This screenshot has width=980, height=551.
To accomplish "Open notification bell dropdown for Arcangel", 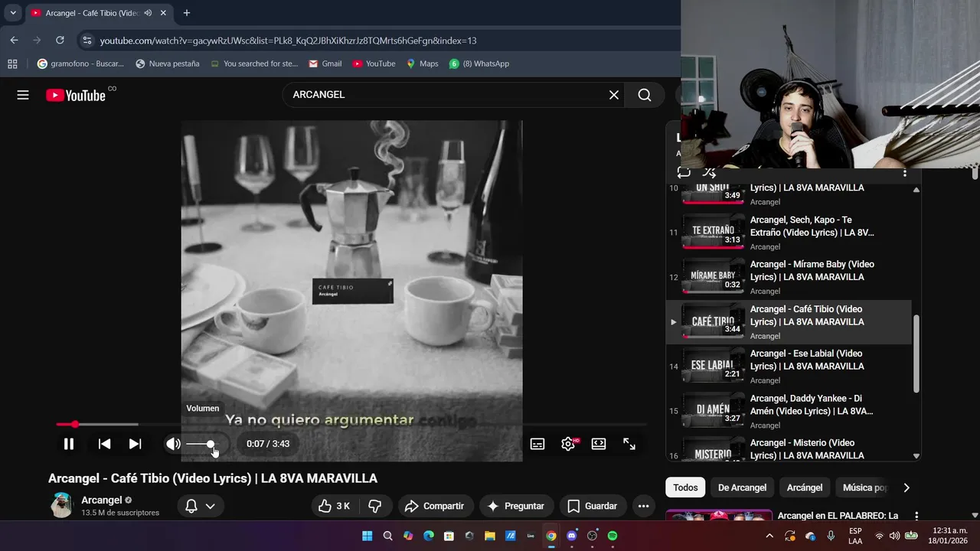I will [201, 506].
